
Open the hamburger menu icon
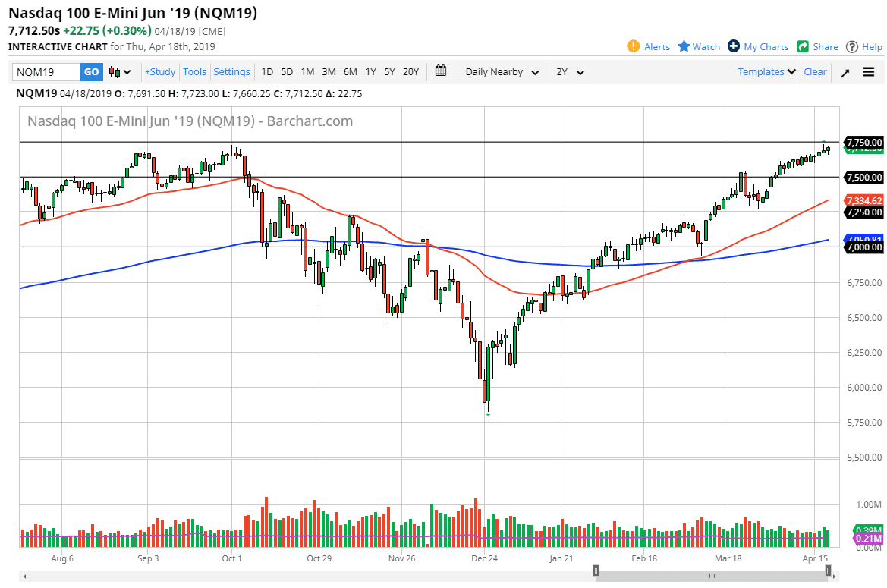[868, 72]
